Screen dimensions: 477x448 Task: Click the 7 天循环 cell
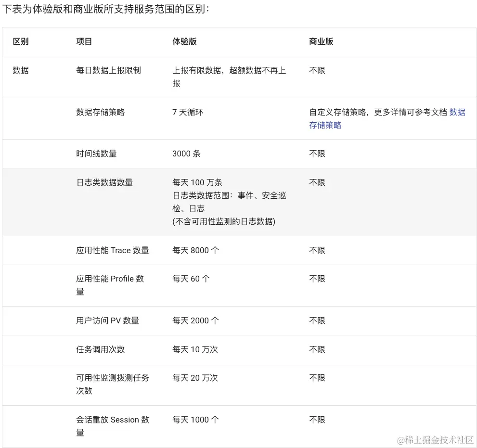[x=188, y=112]
